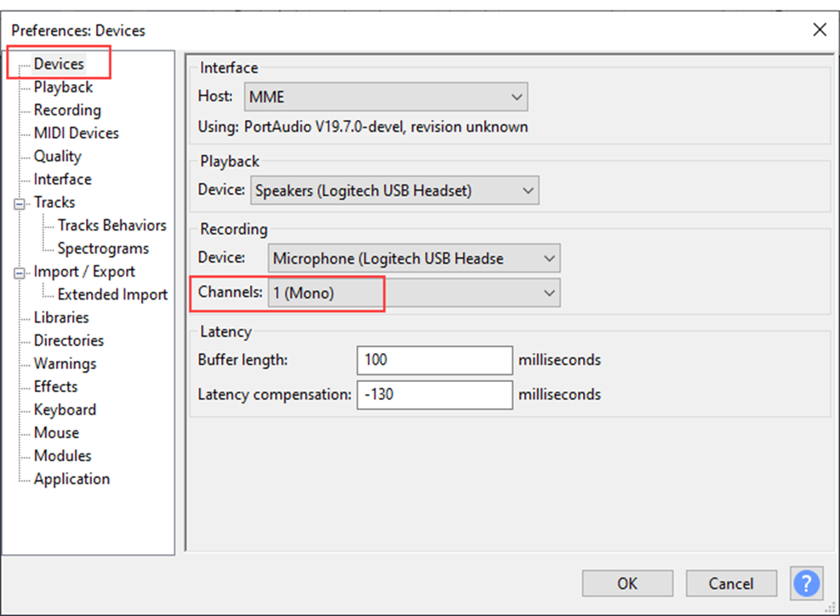This screenshot has height=616, width=840.
Task: Click the Cancel button
Action: [731, 583]
